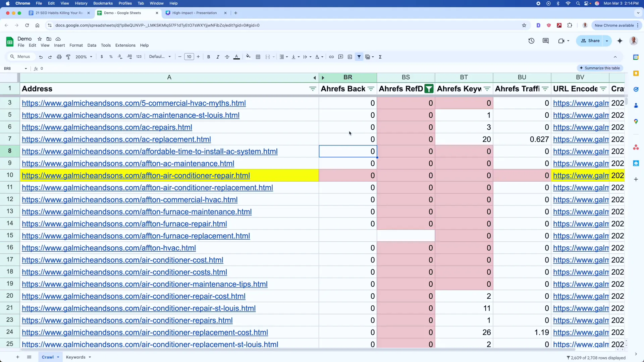Select the Paint format tool
The width and height of the screenshot is (644, 362).
pos(68,57)
